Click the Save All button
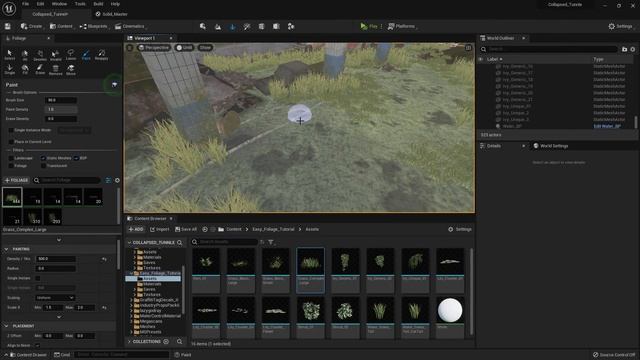This screenshot has width=640, height=360. [x=186, y=229]
